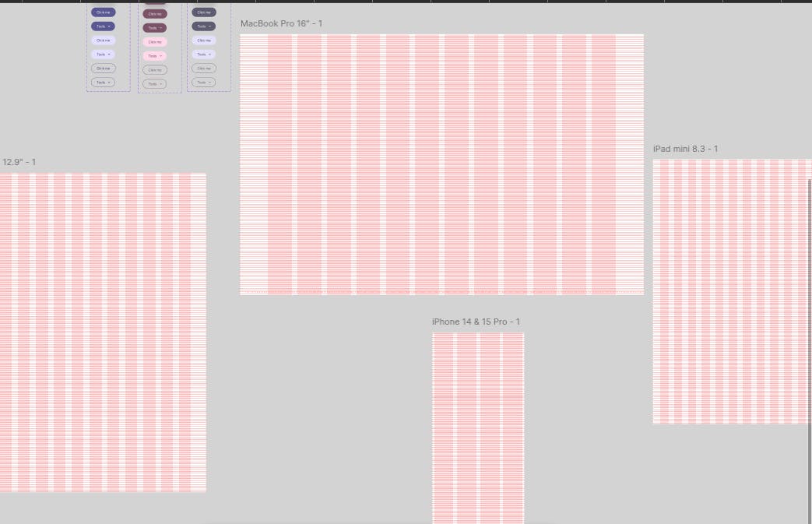Click the chevron icon on the navy Tools button
The image size is (812, 524).
pyautogui.click(x=109, y=26)
